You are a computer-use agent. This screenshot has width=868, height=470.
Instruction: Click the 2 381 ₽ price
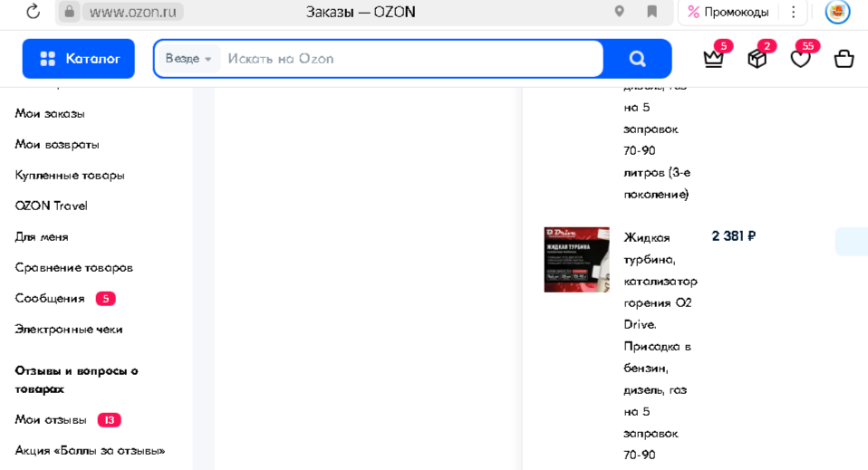(734, 236)
